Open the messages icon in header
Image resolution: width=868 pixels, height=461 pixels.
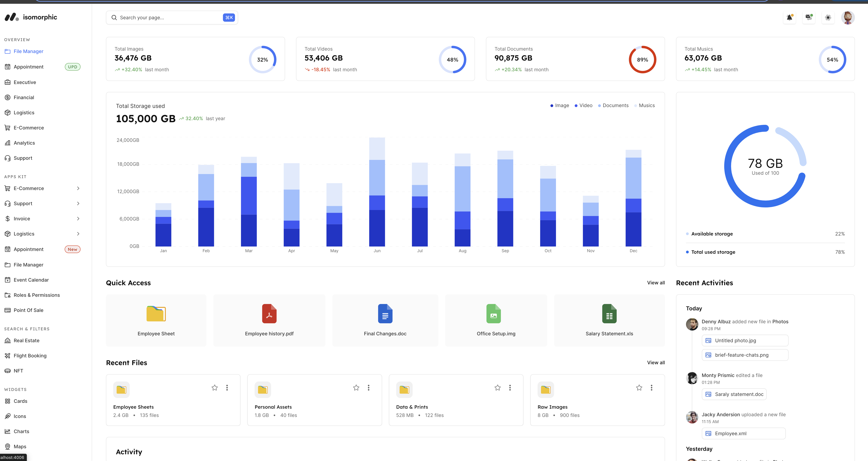[x=809, y=18]
